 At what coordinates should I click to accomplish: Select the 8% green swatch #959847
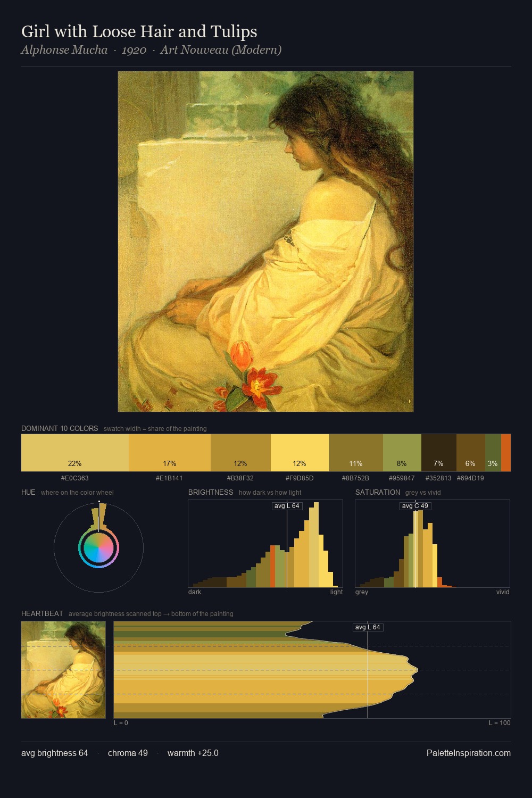(402, 453)
